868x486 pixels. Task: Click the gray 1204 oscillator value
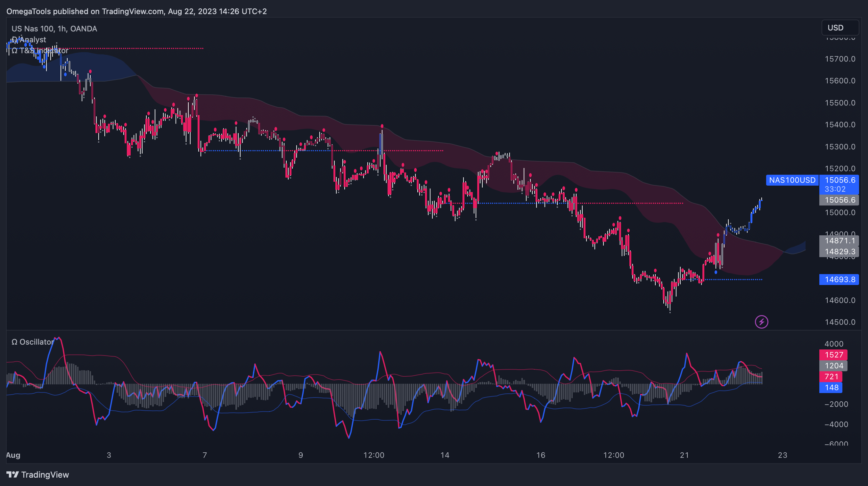pos(833,365)
